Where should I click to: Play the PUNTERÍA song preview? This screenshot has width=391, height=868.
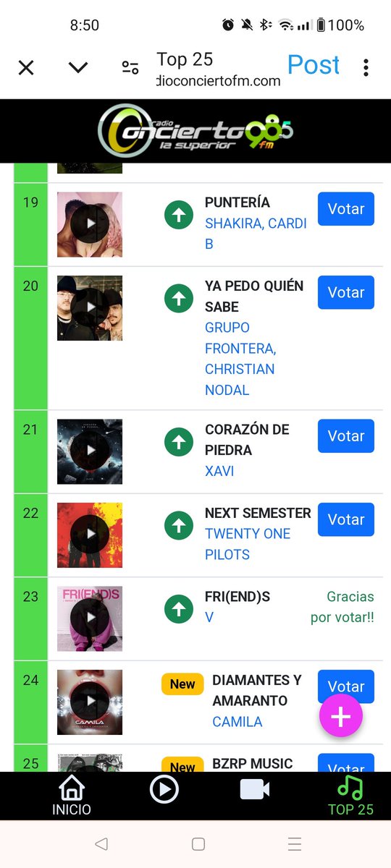click(x=90, y=224)
